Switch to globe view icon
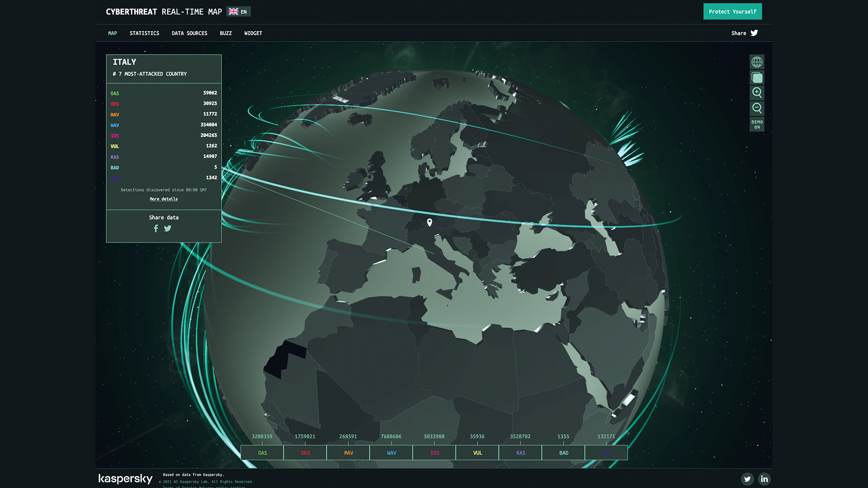Viewport: 868px width, 488px height. click(757, 62)
